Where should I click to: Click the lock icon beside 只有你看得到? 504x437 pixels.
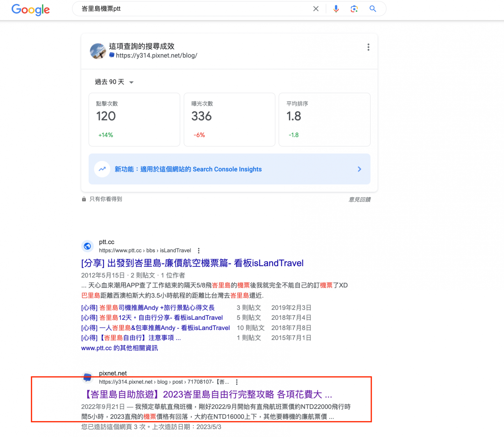tap(84, 199)
